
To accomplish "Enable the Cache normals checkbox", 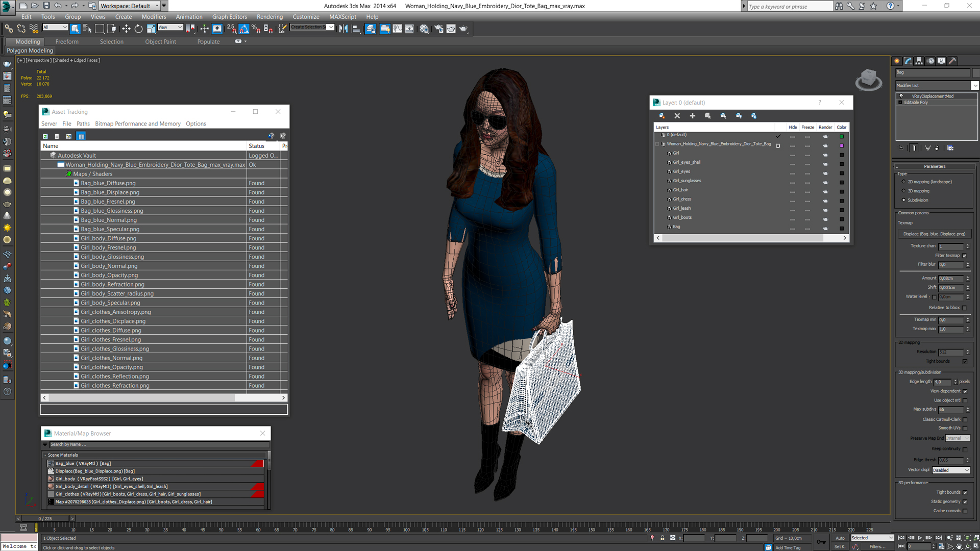I will pos(965,511).
